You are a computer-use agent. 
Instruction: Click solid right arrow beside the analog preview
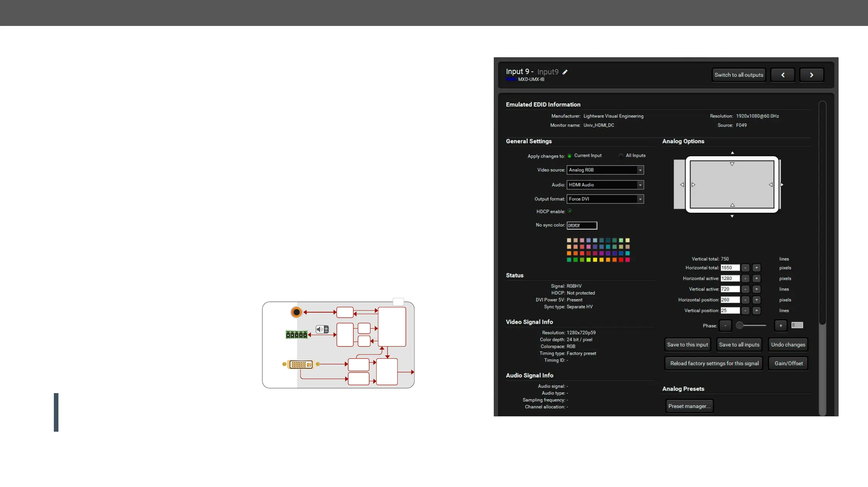tap(782, 185)
